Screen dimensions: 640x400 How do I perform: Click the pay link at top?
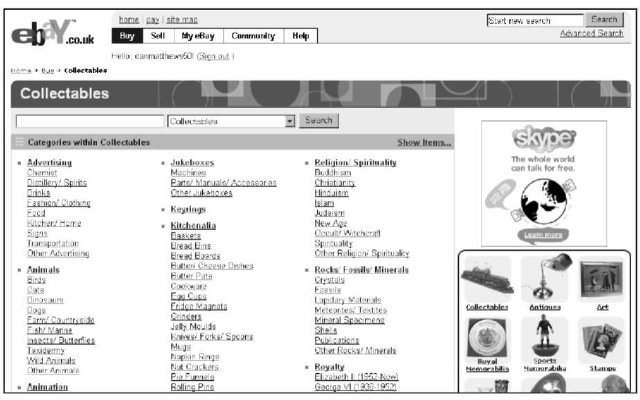click(152, 20)
